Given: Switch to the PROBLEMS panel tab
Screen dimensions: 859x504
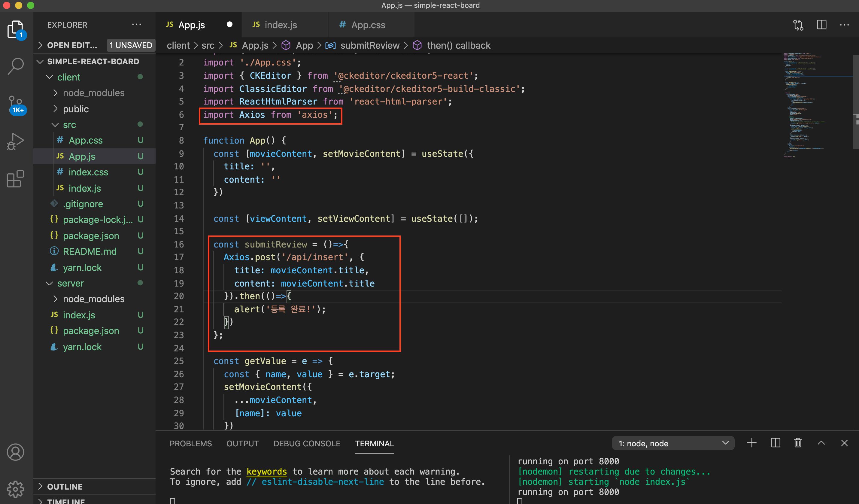Looking at the screenshot, I should [x=190, y=443].
